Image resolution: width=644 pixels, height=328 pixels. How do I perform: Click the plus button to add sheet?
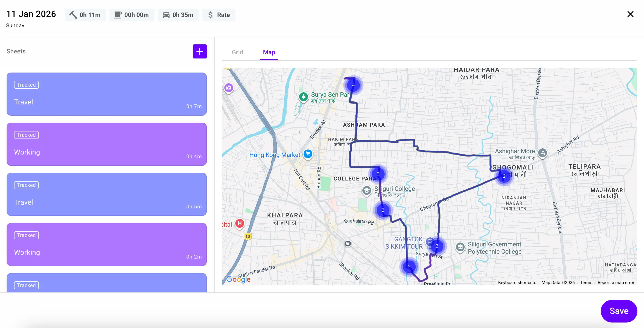click(200, 51)
